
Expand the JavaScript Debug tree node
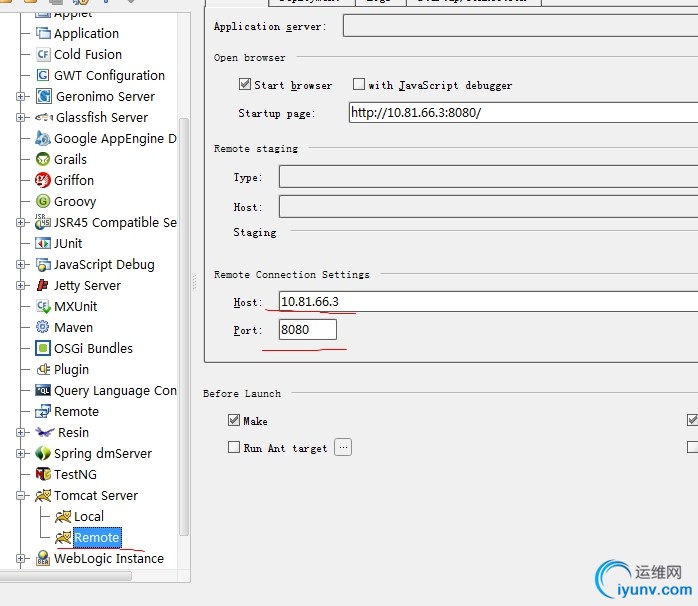point(20,264)
